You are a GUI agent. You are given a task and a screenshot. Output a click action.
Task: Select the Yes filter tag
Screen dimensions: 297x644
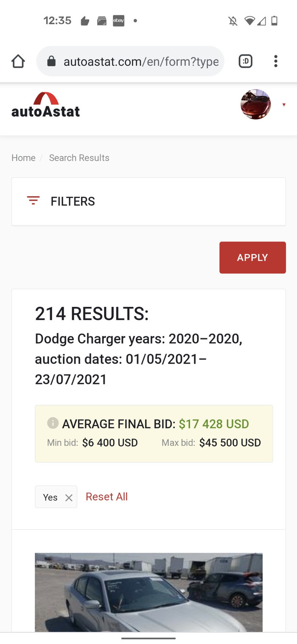coord(50,497)
